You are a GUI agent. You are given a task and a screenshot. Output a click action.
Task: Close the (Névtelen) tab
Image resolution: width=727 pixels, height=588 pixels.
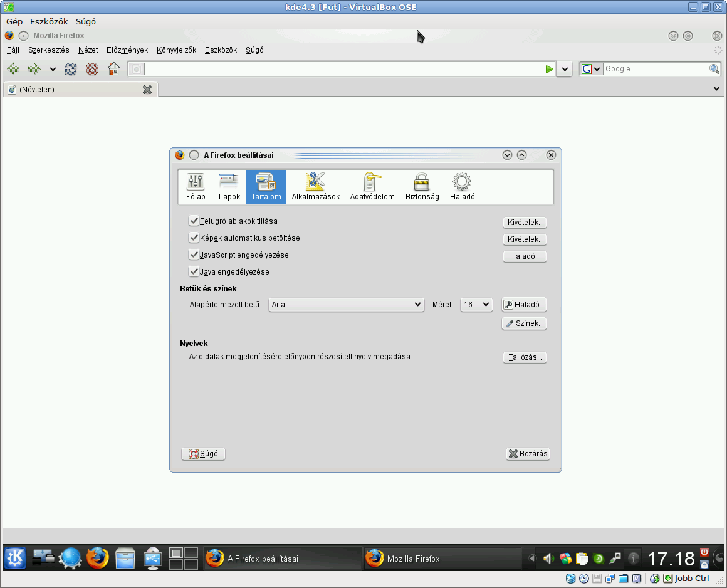point(147,90)
